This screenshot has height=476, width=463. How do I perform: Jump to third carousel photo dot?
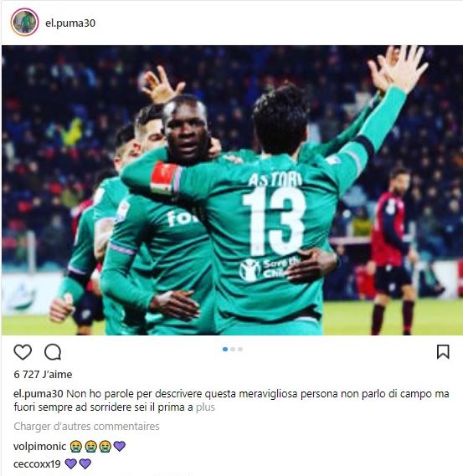pos(240,349)
